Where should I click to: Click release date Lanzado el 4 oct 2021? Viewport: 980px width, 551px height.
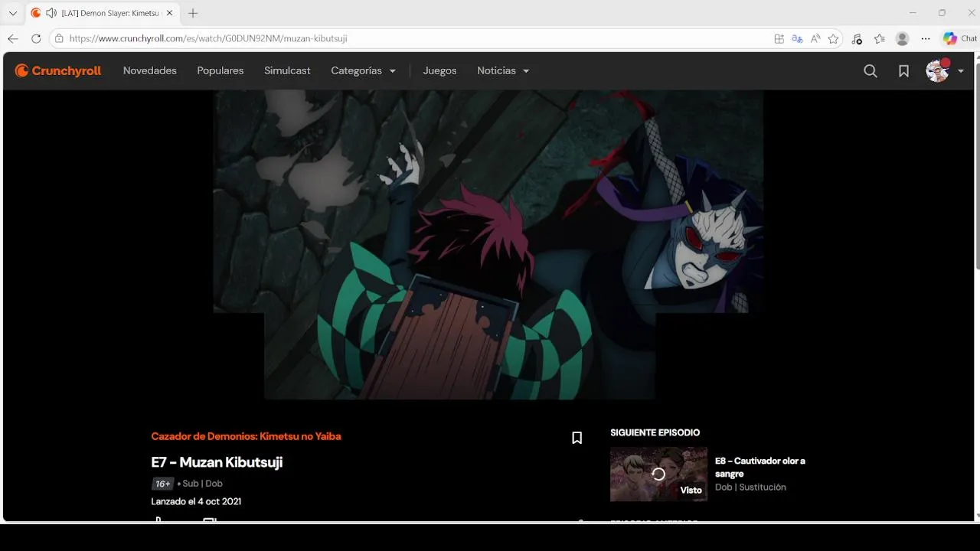click(196, 502)
